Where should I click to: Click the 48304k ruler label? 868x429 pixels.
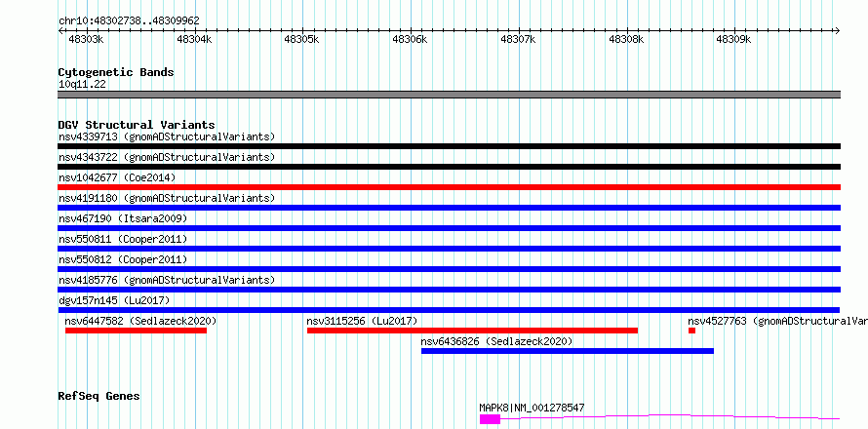tap(194, 39)
